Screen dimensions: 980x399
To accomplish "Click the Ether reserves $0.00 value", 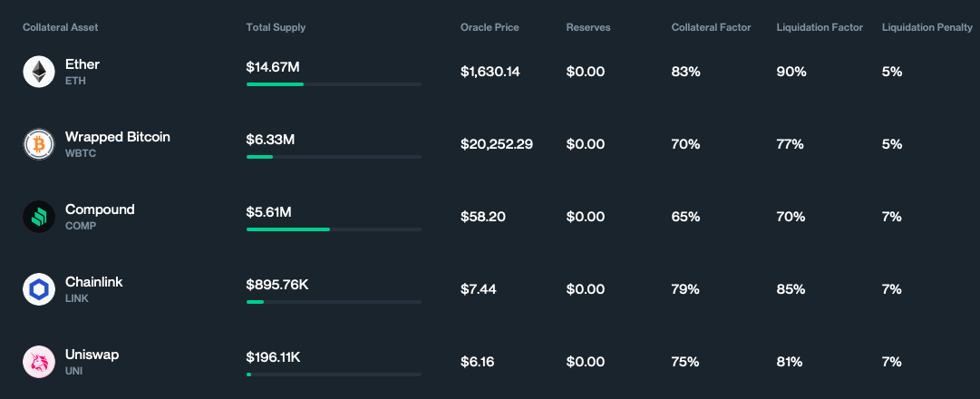I will tap(586, 72).
